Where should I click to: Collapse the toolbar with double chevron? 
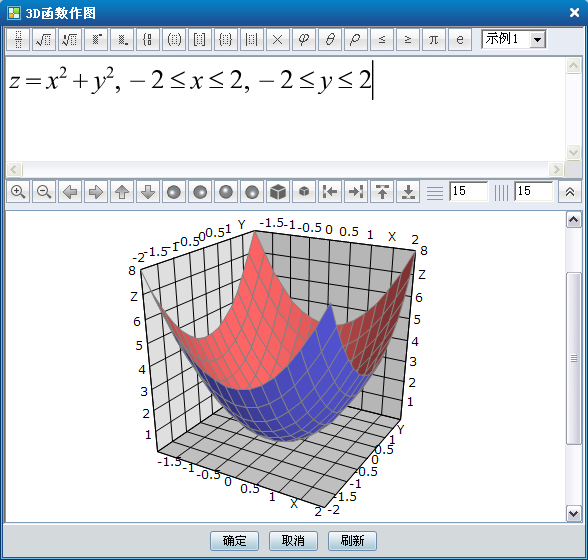[570, 192]
